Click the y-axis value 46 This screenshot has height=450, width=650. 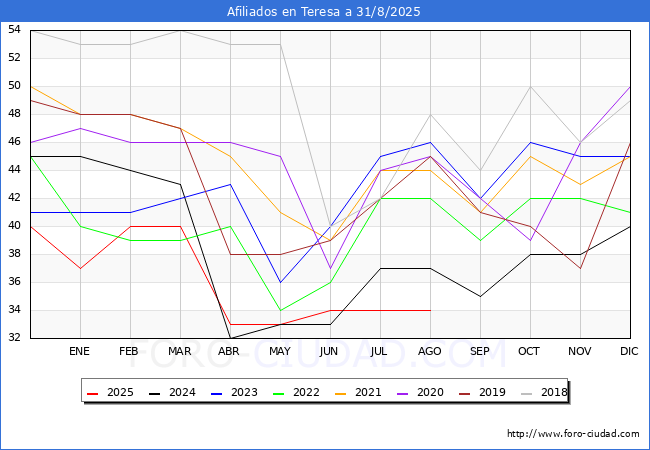[x=15, y=142]
